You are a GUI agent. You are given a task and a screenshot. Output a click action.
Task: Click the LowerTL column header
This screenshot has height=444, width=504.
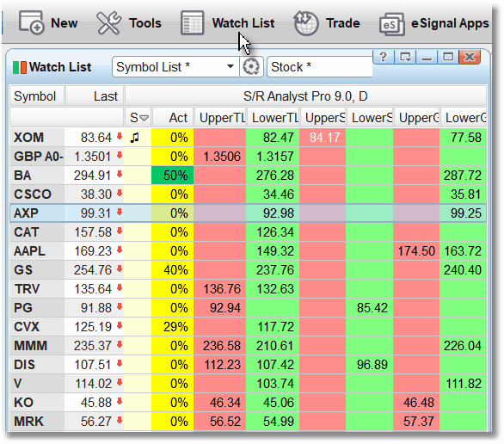tap(273, 118)
